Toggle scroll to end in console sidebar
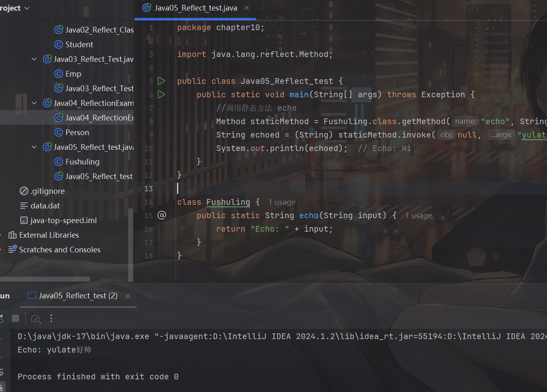 click(x=2, y=387)
